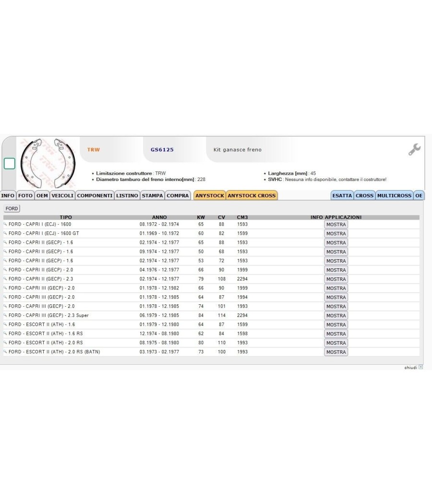Open the OEM tab
Viewport: 432px width, 504px height.
pyautogui.click(x=42, y=195)
